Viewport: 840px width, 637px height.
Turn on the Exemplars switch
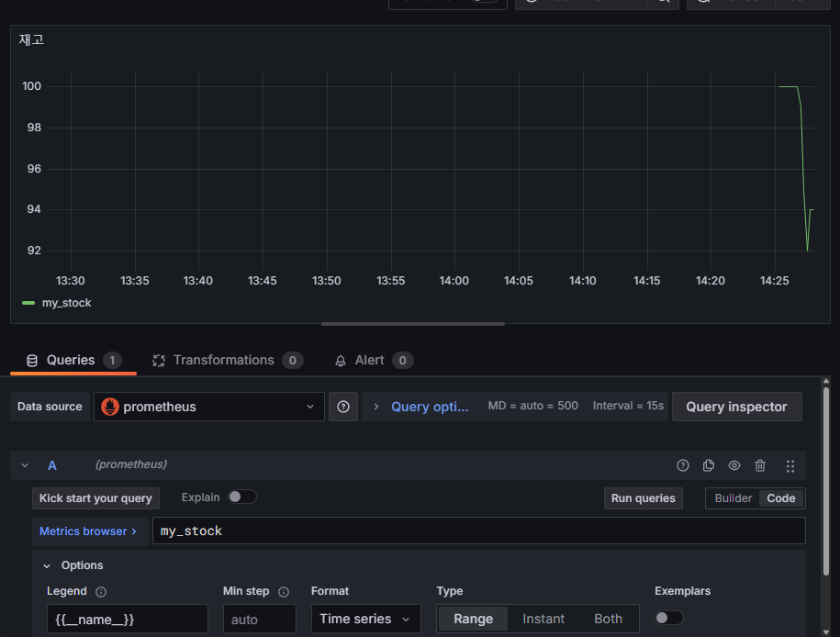(x=669, y=618)
